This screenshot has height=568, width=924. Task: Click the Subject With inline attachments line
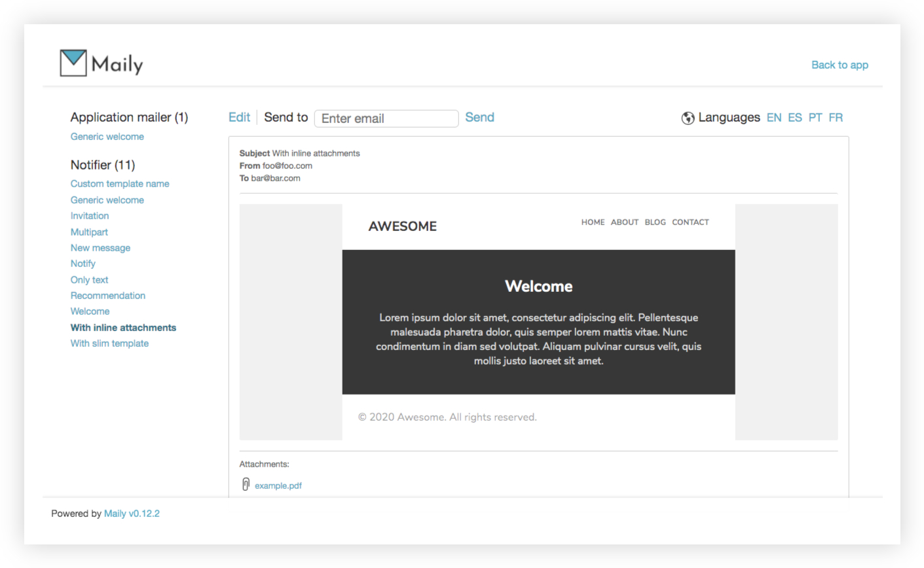[299, 153]
